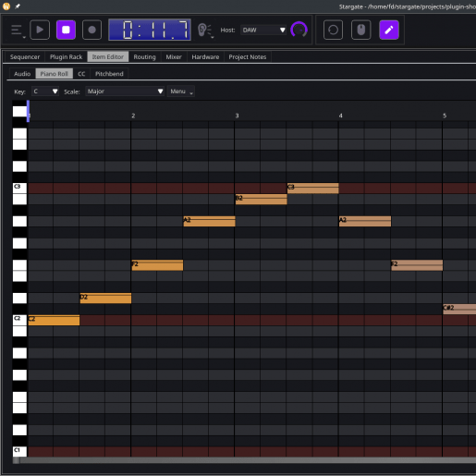Select the first F2 note at bar 2

(157, 265)
